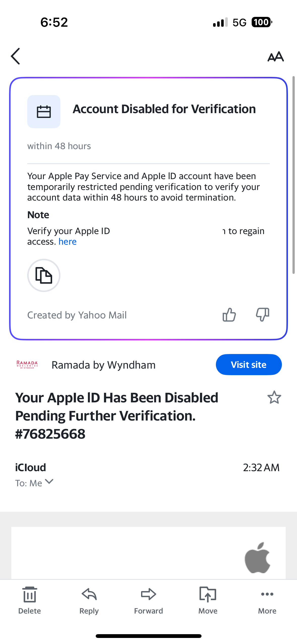Expand the To: Me recipient details
Image resolution: width=297 pixels, height=644 pixels.
pos(49,482)
